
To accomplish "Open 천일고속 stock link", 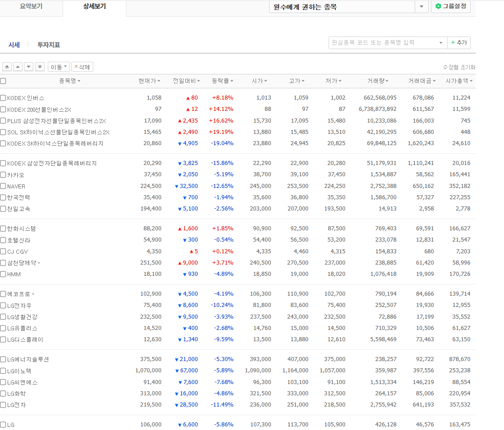I will pos(18,209).
